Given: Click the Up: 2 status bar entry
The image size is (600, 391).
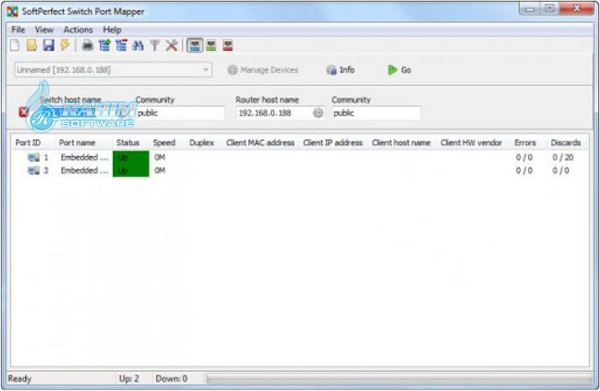Looking at the screenshot, I should pos(129,379).
